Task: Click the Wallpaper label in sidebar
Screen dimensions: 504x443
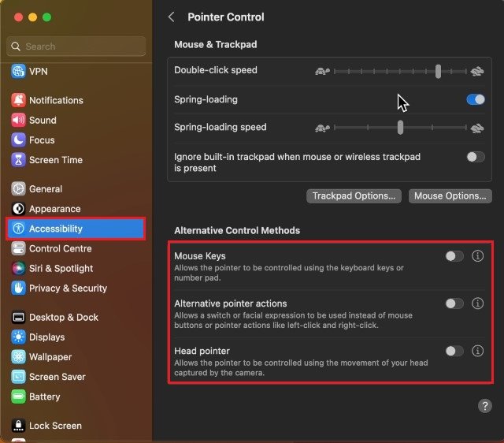Action: coord(50,357)
